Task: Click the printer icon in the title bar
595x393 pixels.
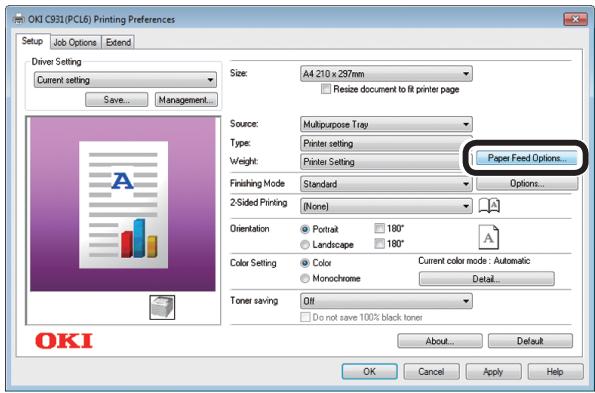Action: click(18, 19)
